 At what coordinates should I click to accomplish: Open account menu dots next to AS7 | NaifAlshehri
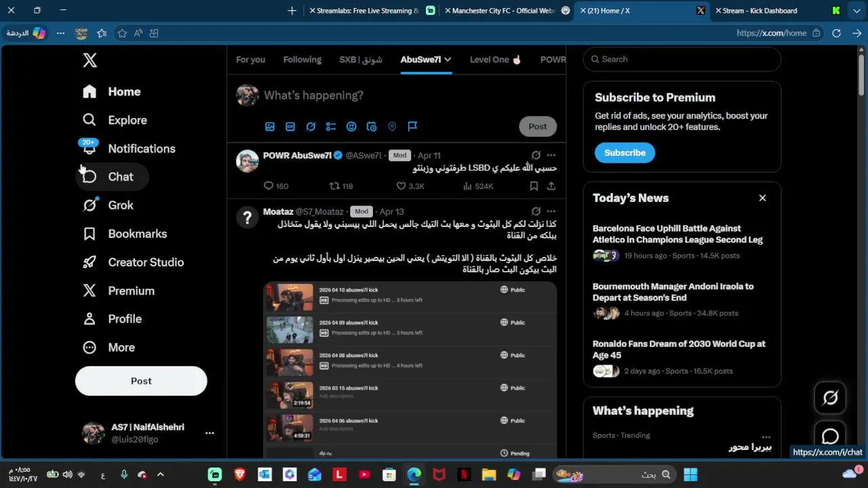click(x=210, y=433)
